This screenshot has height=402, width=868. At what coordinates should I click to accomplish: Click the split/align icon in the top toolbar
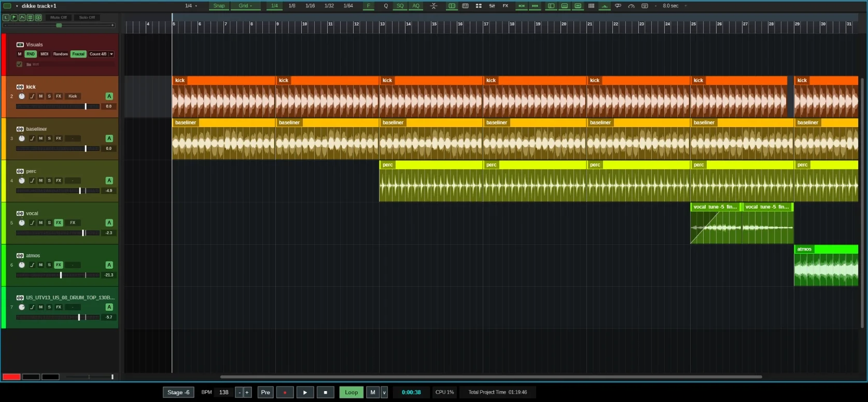pos(434,6)
